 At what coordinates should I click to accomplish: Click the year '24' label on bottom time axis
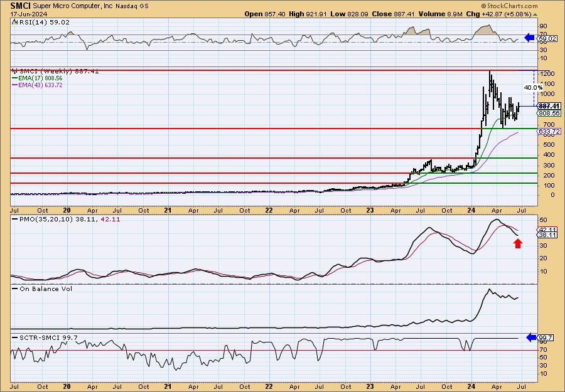tap(471, 386)
